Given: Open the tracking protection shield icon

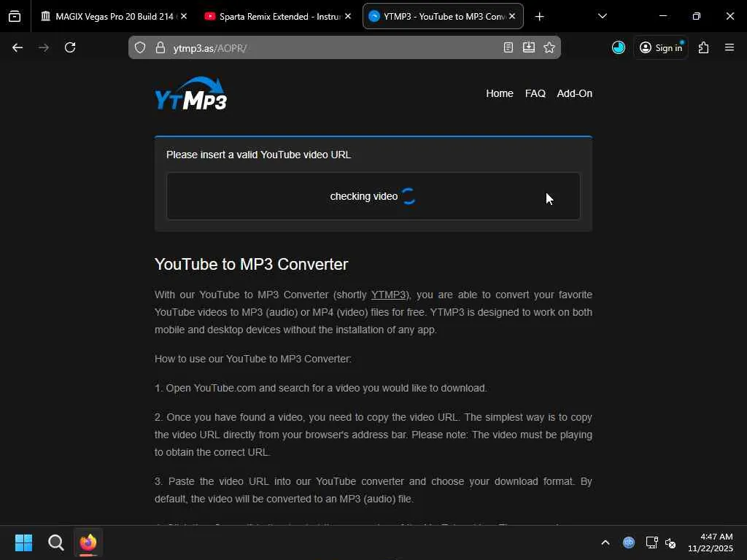Looking at the screenshot, I should (140, 47).
